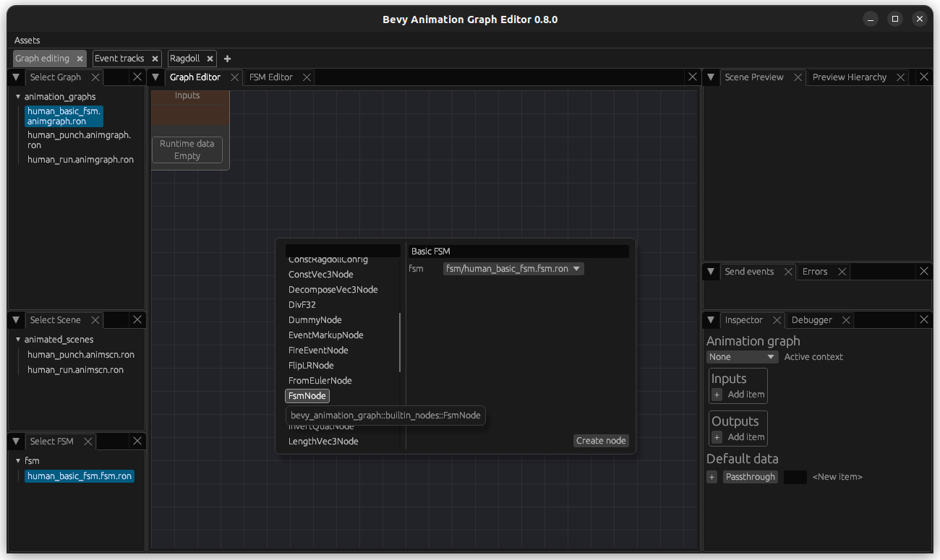Open the Assets menu

[x=26, y=40]
